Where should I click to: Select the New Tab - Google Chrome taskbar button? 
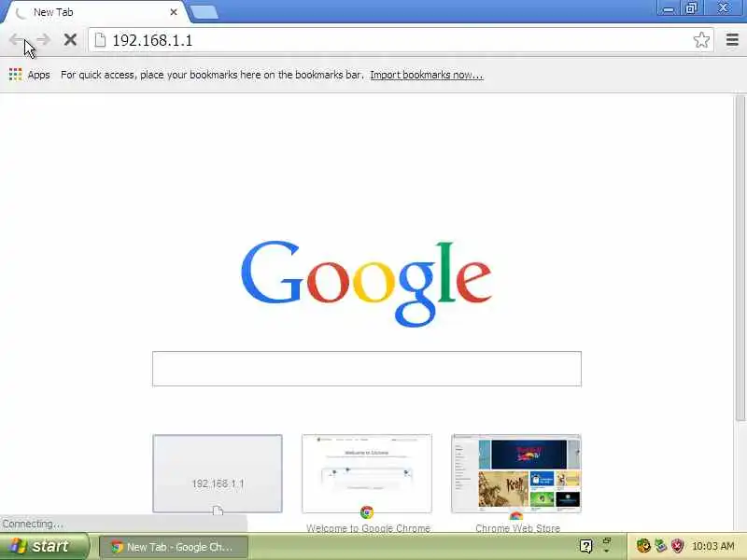click(174, 547)
